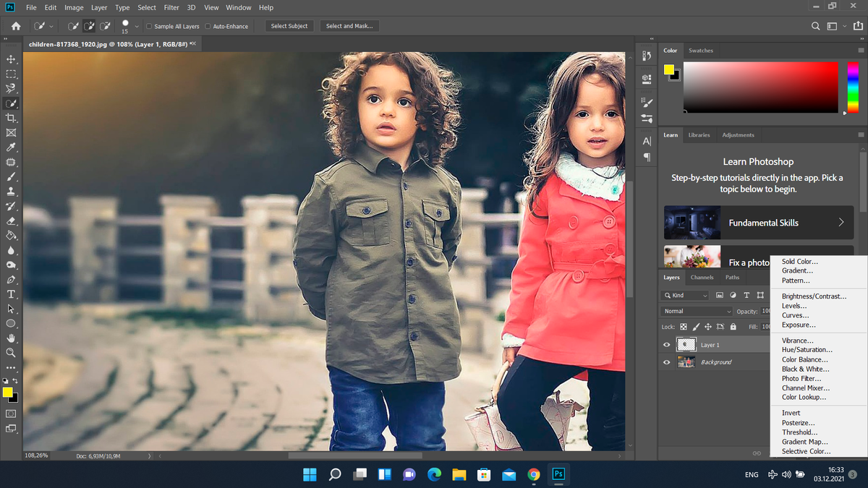The width and height of the screenshot is (868, 488).
Task: Click the Select and Mask button
Action: [349, 26]
